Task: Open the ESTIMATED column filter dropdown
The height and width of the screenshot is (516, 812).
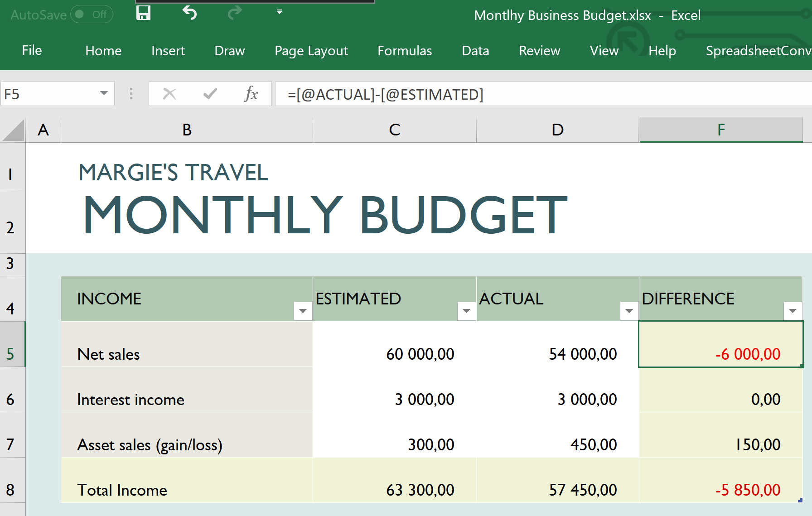Action: (x=466, y=311)
